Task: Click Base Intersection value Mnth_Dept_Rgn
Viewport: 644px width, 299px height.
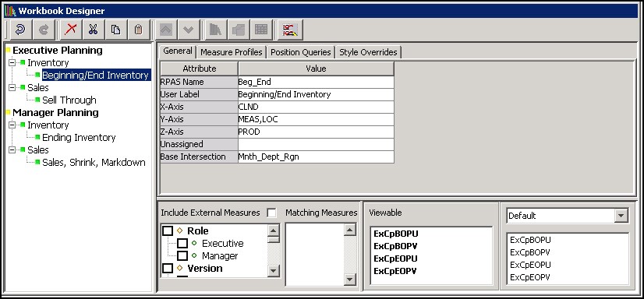Action: pos(316,157)
